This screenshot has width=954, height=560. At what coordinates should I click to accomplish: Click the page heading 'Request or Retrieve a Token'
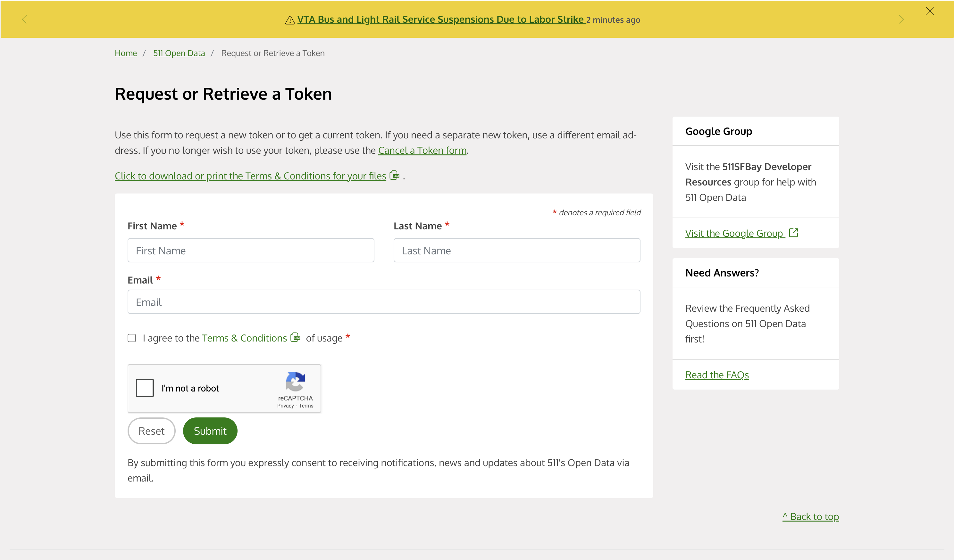click(223, 94)
